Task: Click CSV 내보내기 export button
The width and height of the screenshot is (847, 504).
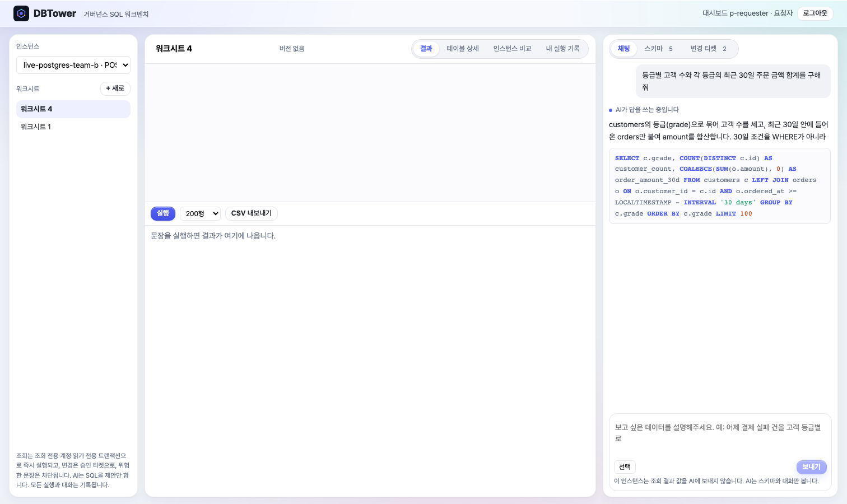Action: 252,213
